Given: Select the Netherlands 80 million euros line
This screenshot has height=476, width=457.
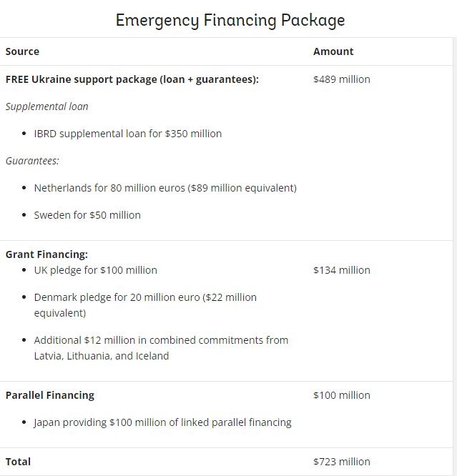Looking at the screenshot, I should coord(164,188).
